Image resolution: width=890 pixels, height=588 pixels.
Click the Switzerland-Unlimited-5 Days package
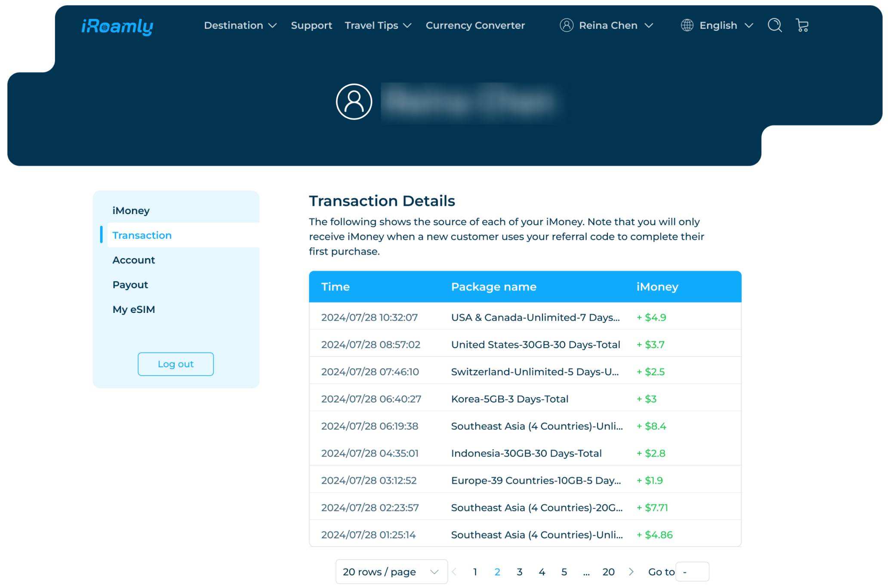pyautogui.click(x=535, y=371)
